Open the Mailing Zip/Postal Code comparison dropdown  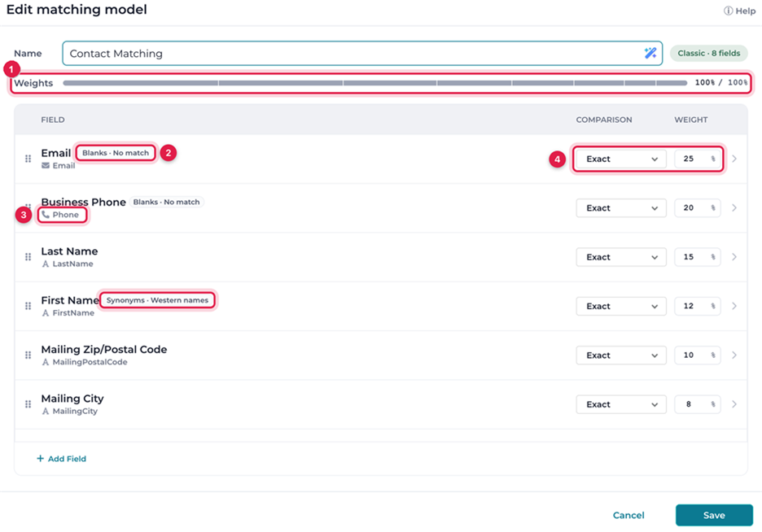tap(621, 355)
